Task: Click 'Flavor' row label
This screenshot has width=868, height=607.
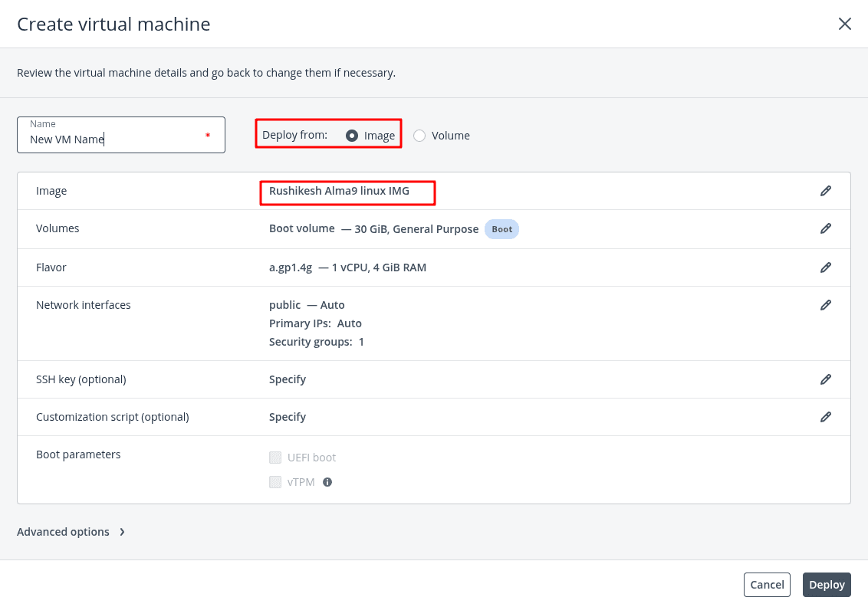Action: coord(51,267)
